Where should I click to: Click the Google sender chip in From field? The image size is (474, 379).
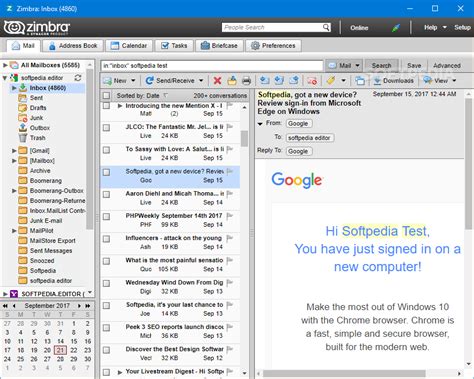[298, 124]
